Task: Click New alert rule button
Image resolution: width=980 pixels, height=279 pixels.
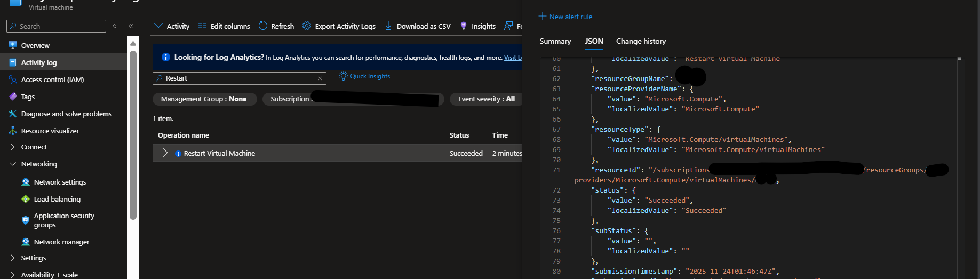Action: click(565, 17)
